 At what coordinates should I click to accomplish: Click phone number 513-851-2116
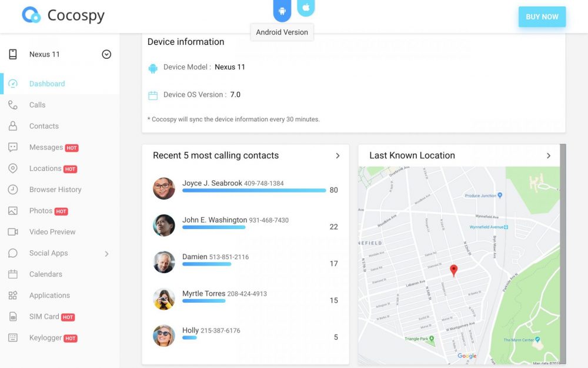(x=229, y=257)
